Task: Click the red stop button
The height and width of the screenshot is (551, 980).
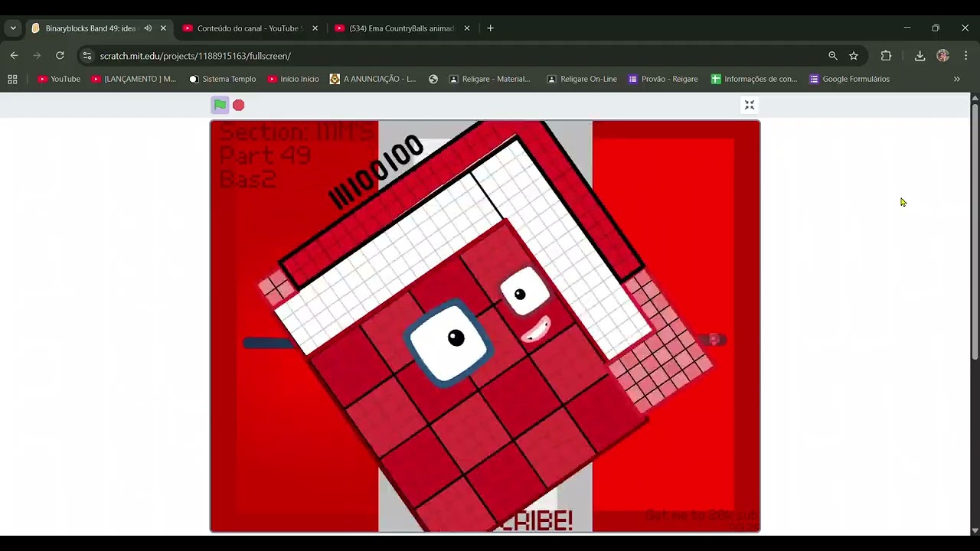Action: [239, 105]
